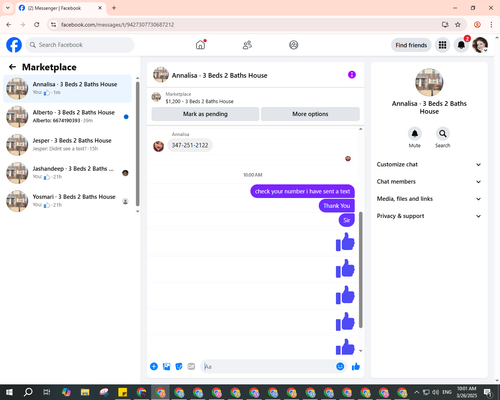Click Mark as pending button
500x400 pixels.
click(x=205, y=114)
